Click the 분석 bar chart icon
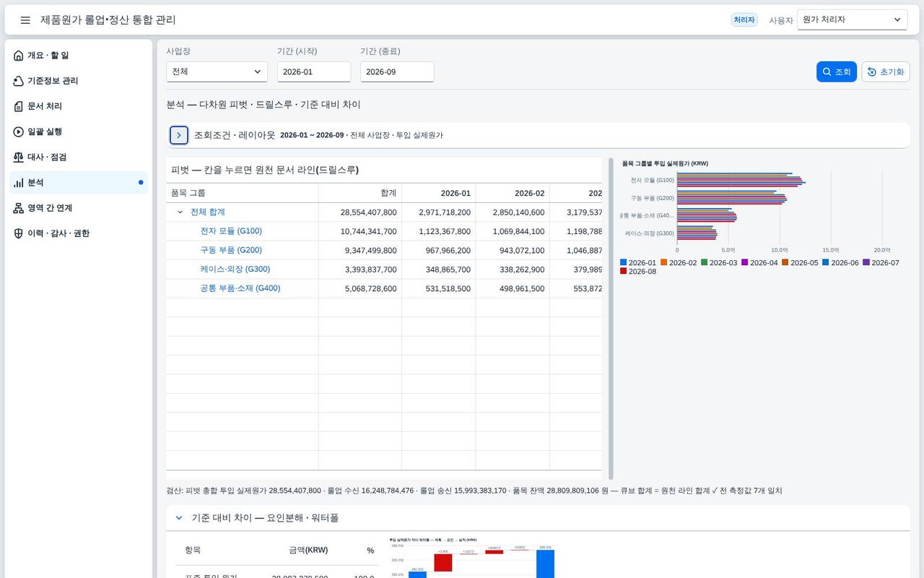The height and width of the screenshot is (578, 924). pos(19,183)
